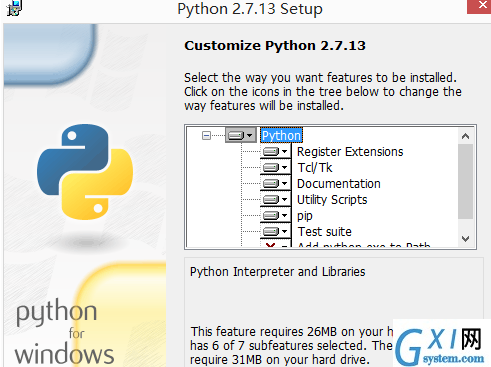Select the Tcl/Tk feature label
This screenshot has height=367, width=491.
[x=315, y=168]
